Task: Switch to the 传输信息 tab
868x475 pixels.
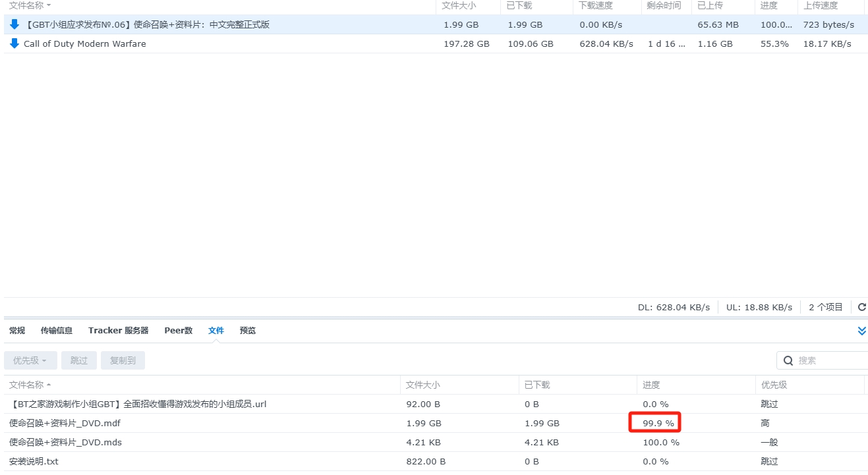Action: tap(57, 331)
